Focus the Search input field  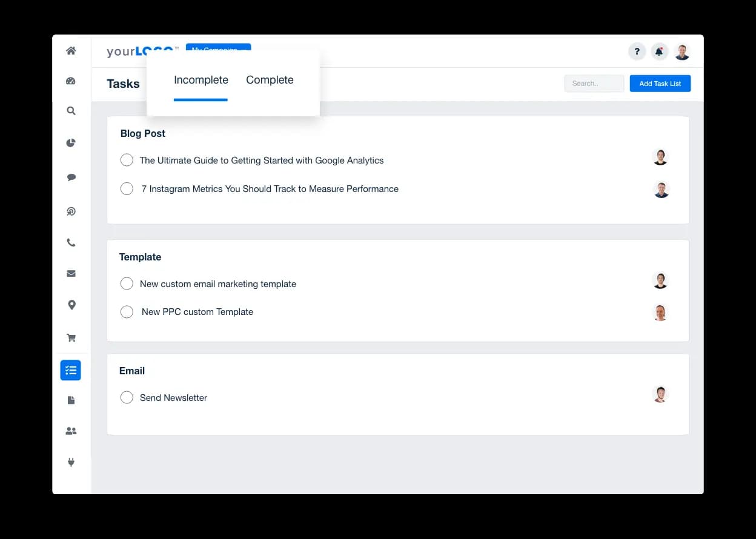point(594,84)
